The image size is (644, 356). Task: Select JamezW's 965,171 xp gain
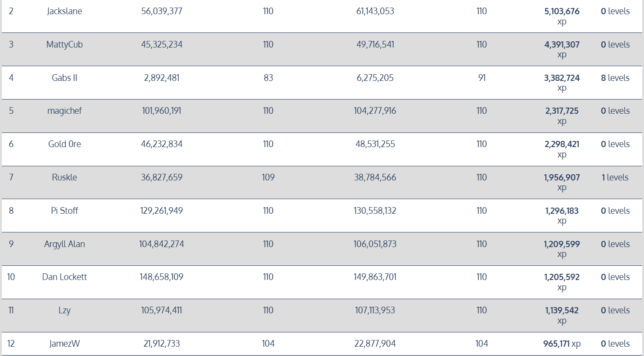[x=562, y=344]
